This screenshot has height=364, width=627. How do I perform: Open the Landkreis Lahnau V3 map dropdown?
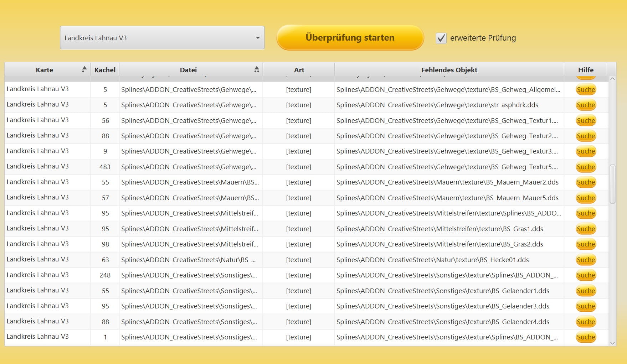162,38
